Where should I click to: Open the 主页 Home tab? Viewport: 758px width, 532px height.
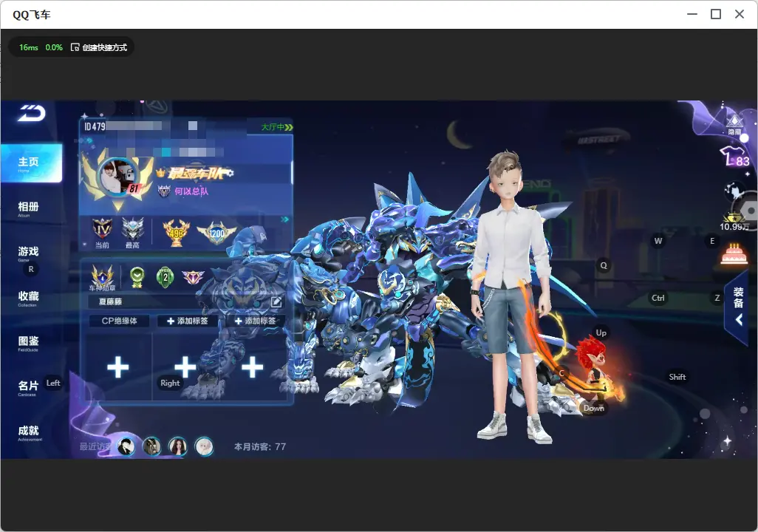coord(32,163)
